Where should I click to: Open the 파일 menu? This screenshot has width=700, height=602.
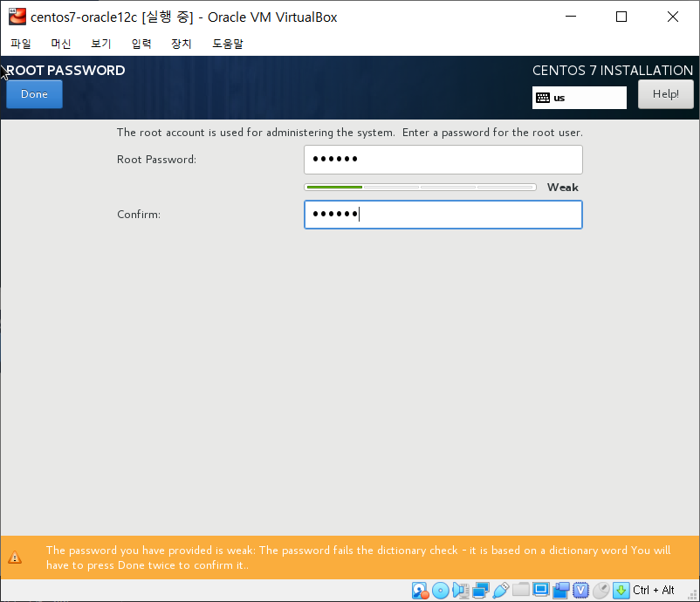21,44
